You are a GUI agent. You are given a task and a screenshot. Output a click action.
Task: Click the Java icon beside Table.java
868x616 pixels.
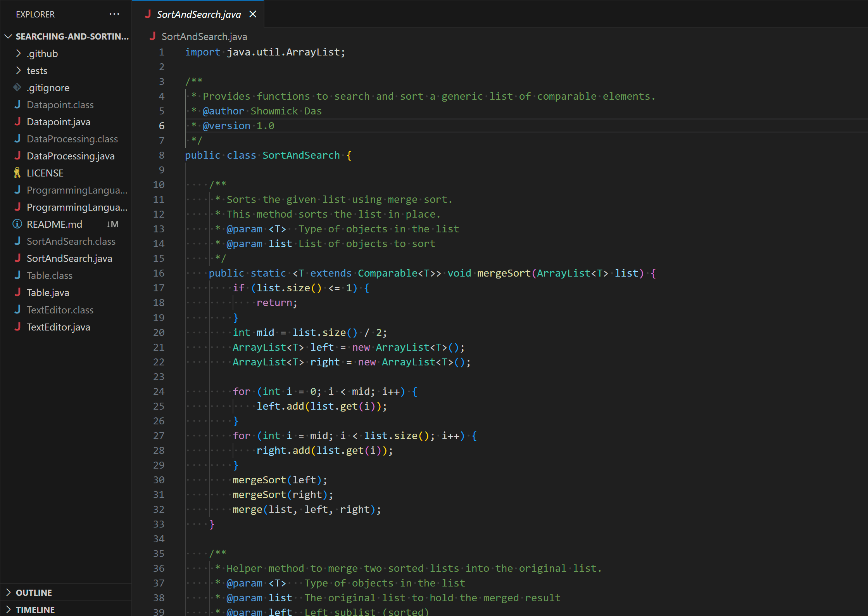point(17,292)
